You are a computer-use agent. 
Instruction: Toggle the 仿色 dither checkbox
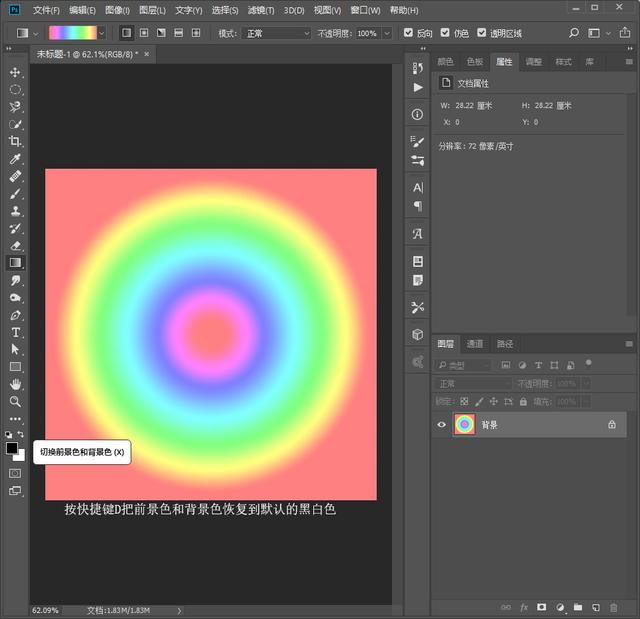(445, 33)
